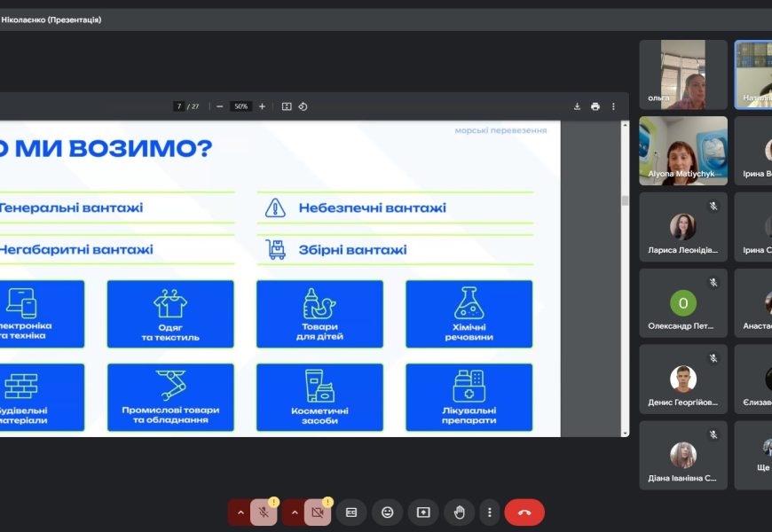Enable closed captions
This screenshot has height=532, width=772.
coord(351,512)
